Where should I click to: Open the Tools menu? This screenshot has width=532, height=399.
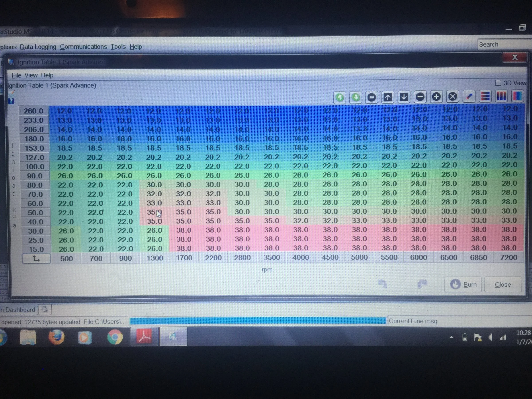click(118, 46)
